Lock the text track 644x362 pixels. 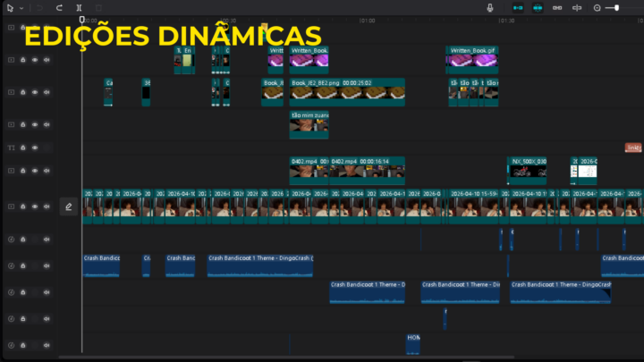[x=23, y=147]
